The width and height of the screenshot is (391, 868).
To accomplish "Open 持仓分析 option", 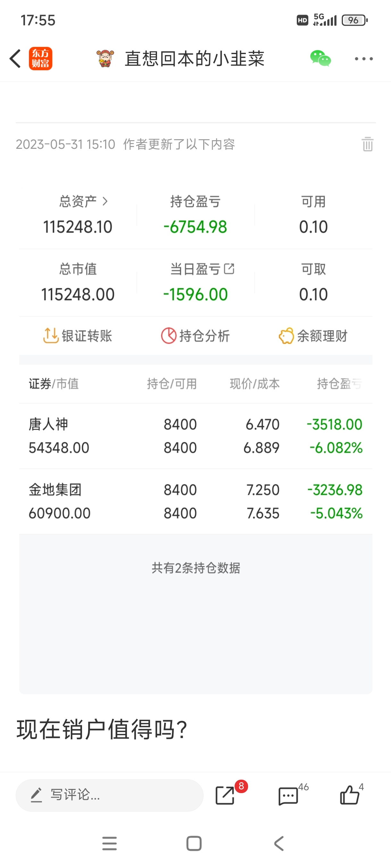I will point(195,336).
